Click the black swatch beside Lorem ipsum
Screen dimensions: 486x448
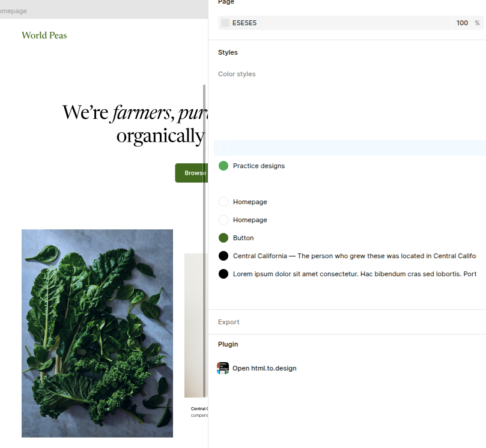223,274
